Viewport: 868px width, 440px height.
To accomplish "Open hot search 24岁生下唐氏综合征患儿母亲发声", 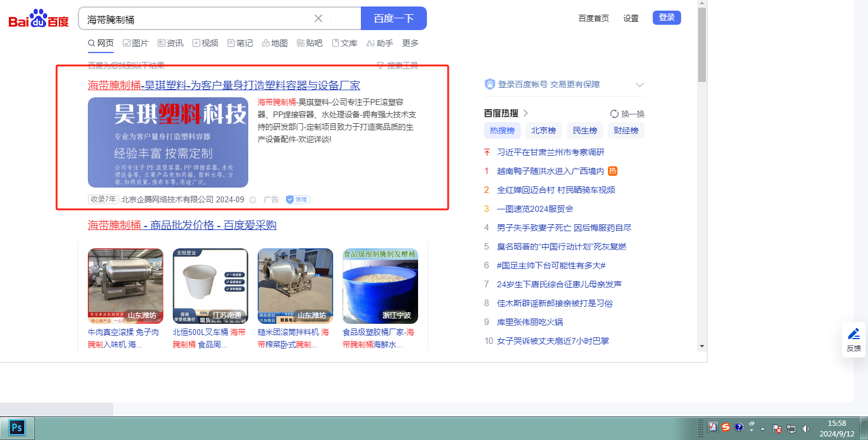I will pos(560,284).
